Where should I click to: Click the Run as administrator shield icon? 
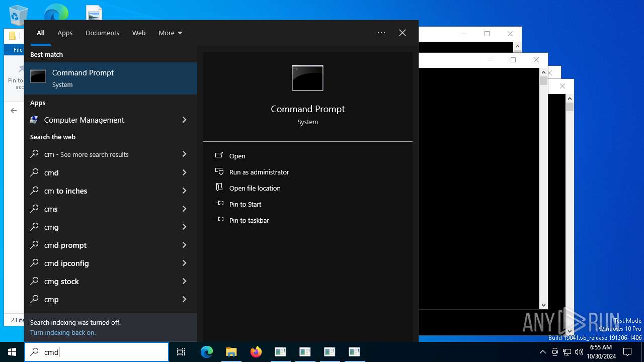pyautogui.click(x=219, y=171)
